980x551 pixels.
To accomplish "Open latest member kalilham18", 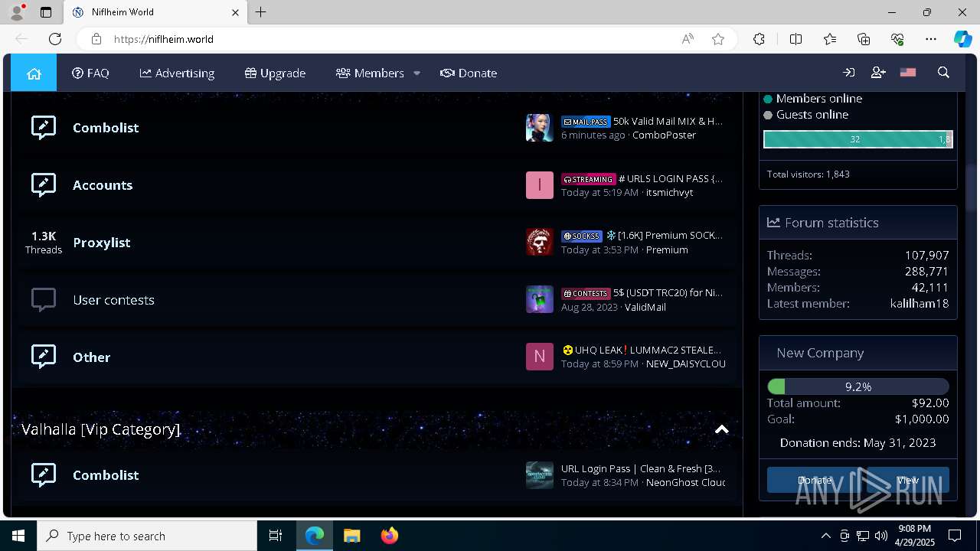I will point(920,304).
